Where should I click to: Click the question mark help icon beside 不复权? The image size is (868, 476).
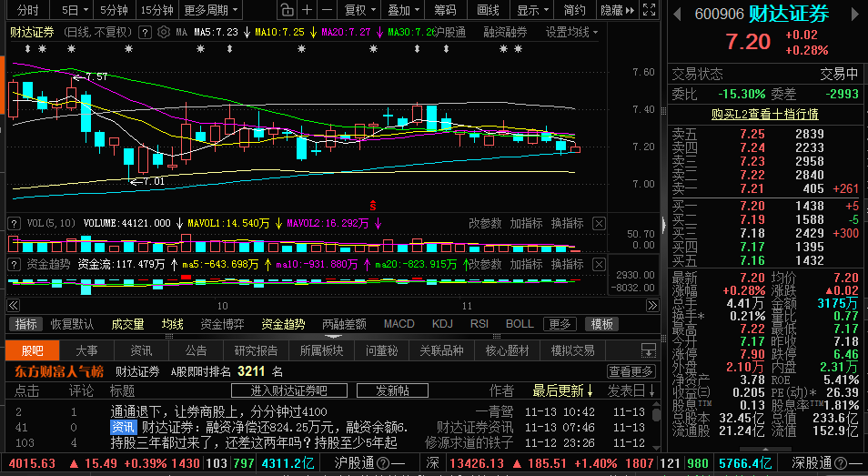(145, 33)
